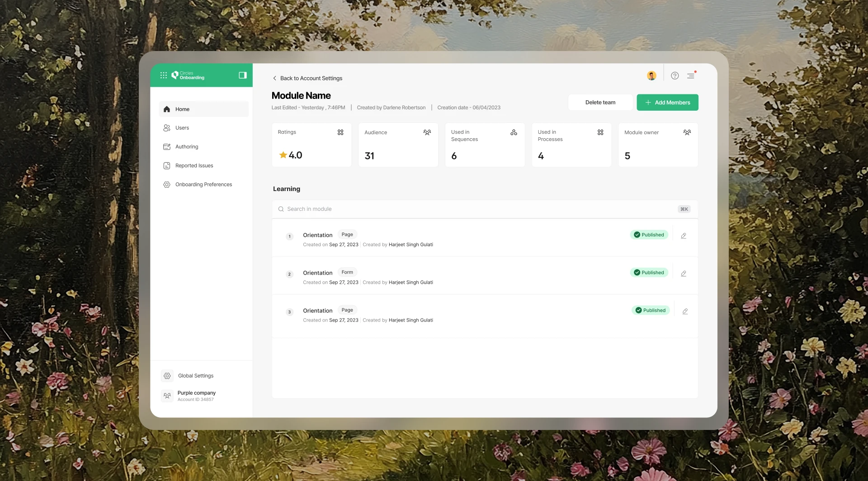
Task: Click the Module Name heading
Action: (301, 96)
